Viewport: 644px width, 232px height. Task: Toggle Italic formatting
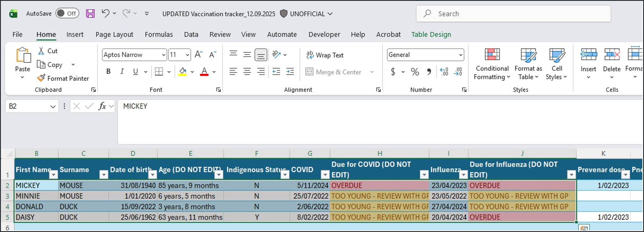(122, 71)
